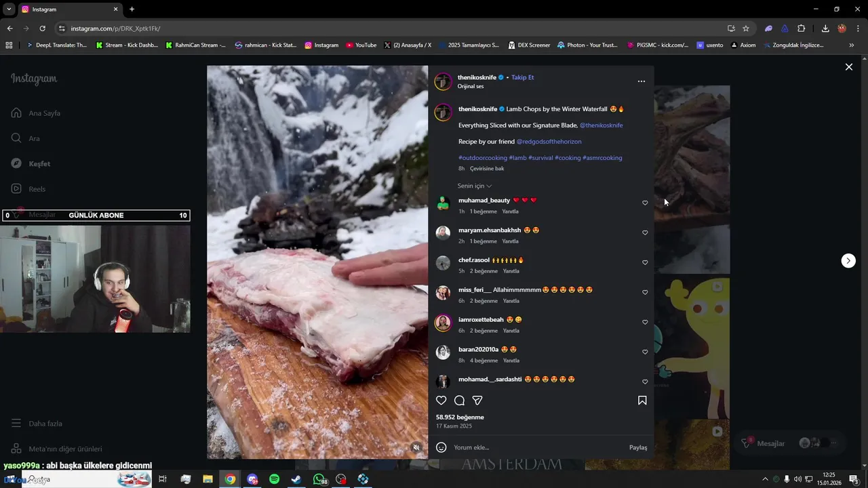Open 'Ana Sayfa' in Instagram sidebar
This screenshot has width=868, height=488.
coord(36,113)
